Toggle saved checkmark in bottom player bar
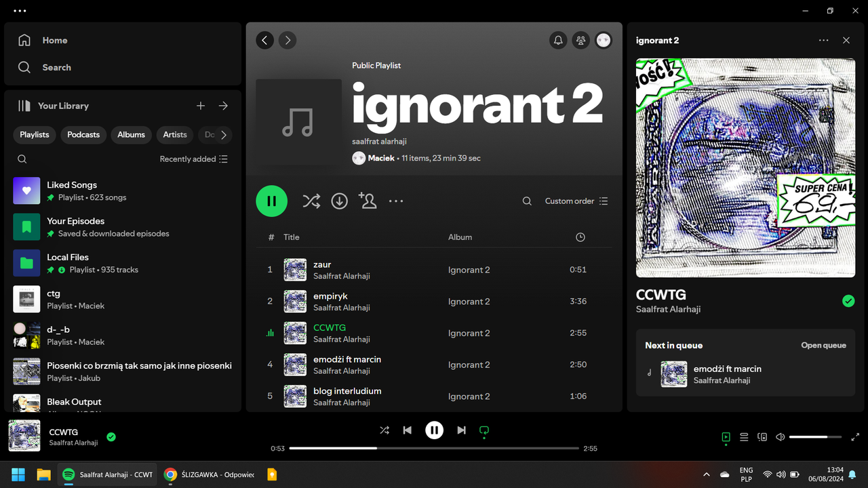868x488 pixels. click(111, 437)
